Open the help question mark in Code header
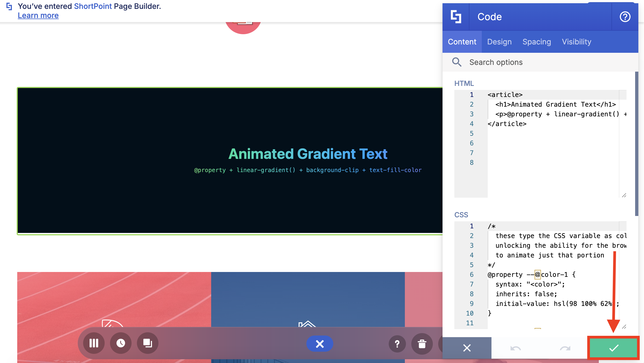 click(625, 17)
